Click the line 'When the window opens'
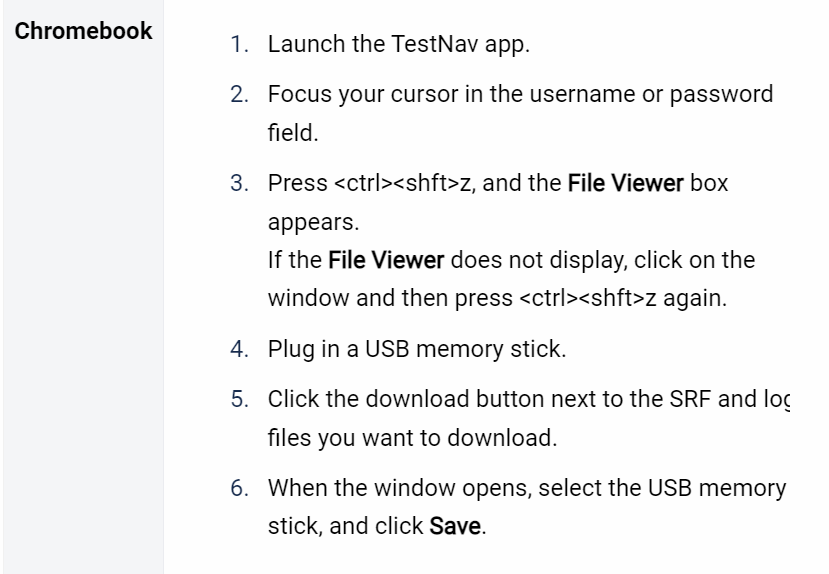Image resolution: width=829 pixels, height=574 pixels. coord(527,488)
